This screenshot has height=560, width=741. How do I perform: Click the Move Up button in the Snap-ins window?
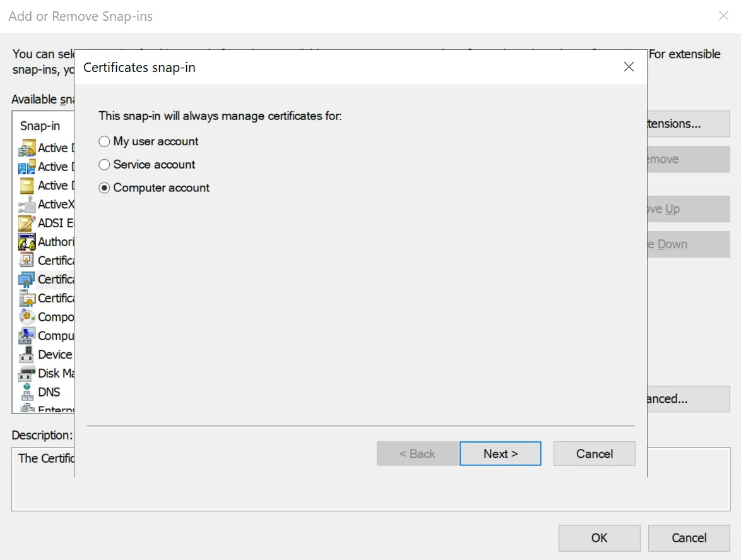tap(688, 209)
